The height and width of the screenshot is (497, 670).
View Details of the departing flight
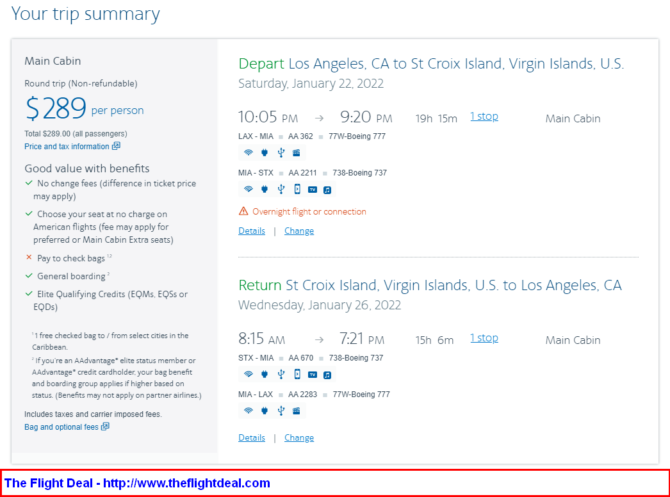tap(252, 231)
